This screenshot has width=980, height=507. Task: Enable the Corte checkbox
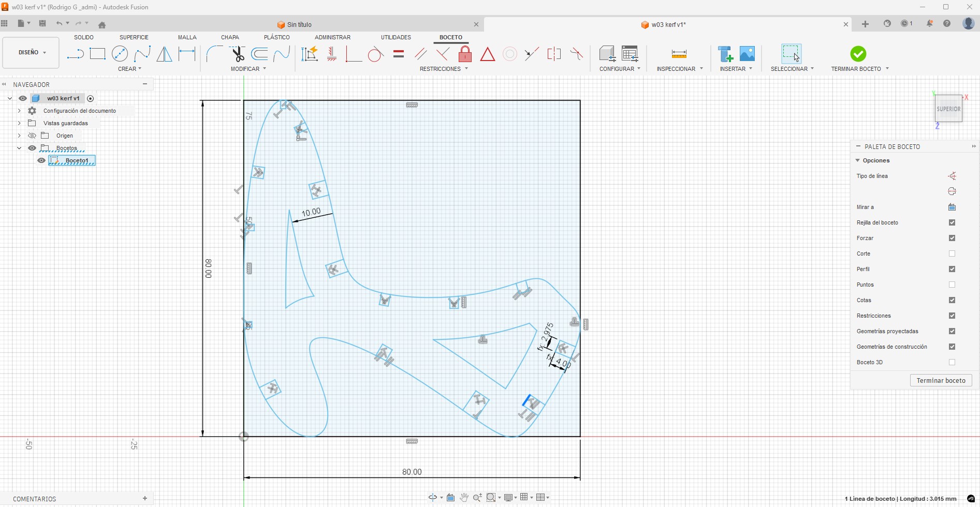pos(952,253)
